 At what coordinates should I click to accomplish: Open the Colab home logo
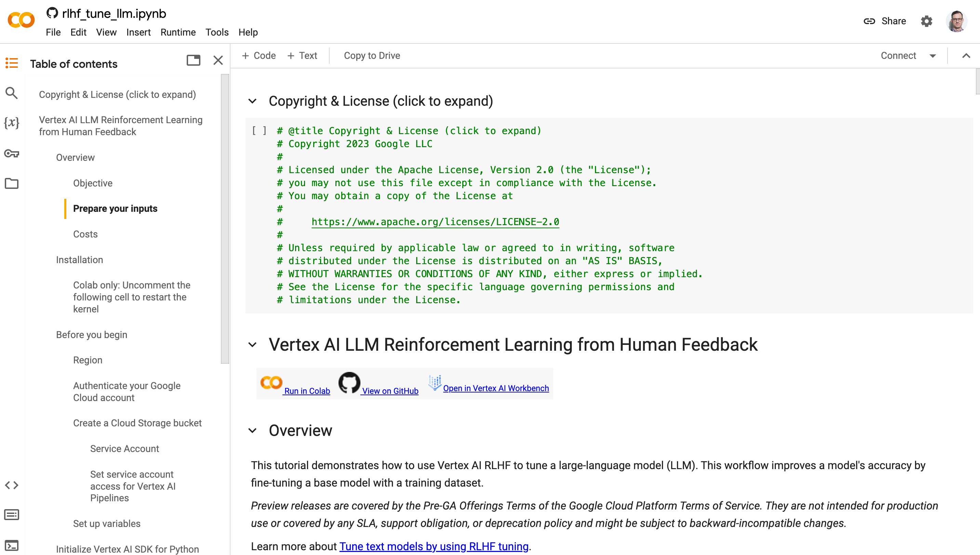coord(21,20)
